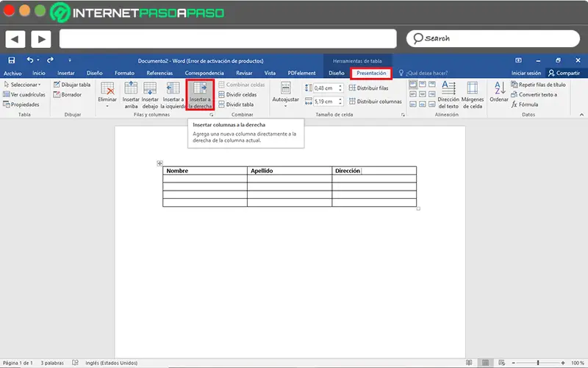Select align bottom center icon
588x368 pixels.
click(x=422, y=105)
